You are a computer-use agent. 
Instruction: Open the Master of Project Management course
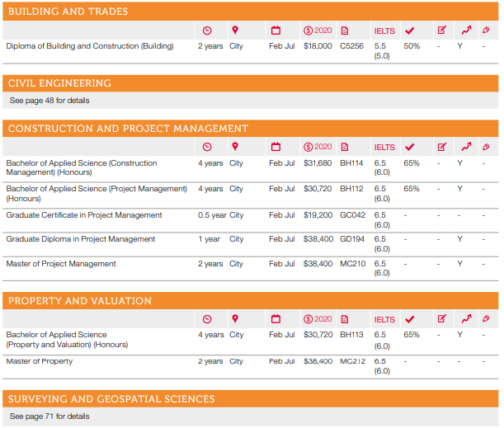coord(61,264)
